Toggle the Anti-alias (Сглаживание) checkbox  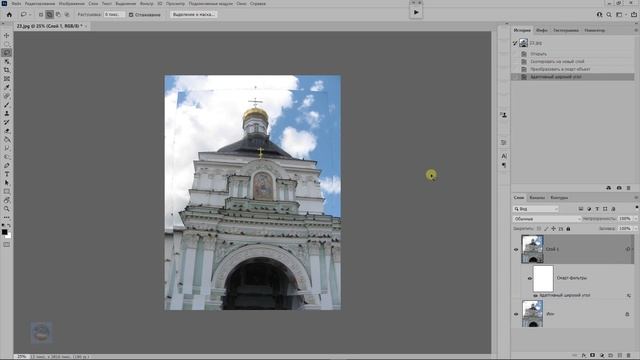point(131,15)
